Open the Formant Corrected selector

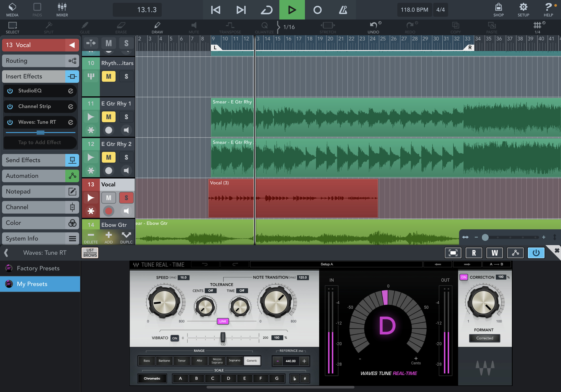pos(484,338)
